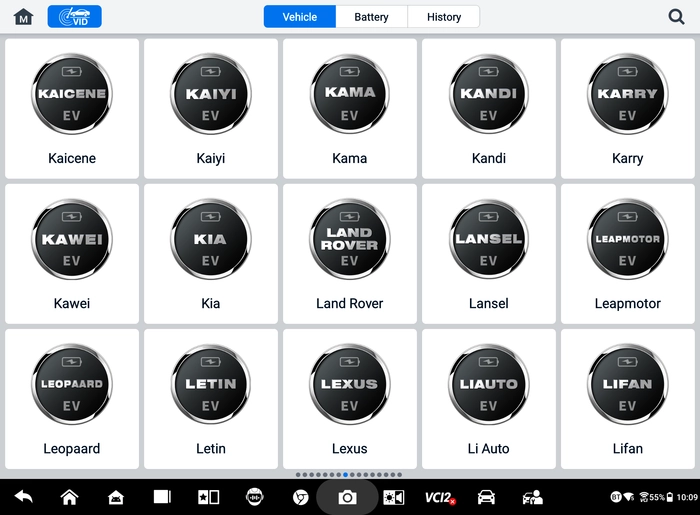Open the Li Auto EV badge
The width and height of the screenshot is (700, 515).
click(489, 384)
